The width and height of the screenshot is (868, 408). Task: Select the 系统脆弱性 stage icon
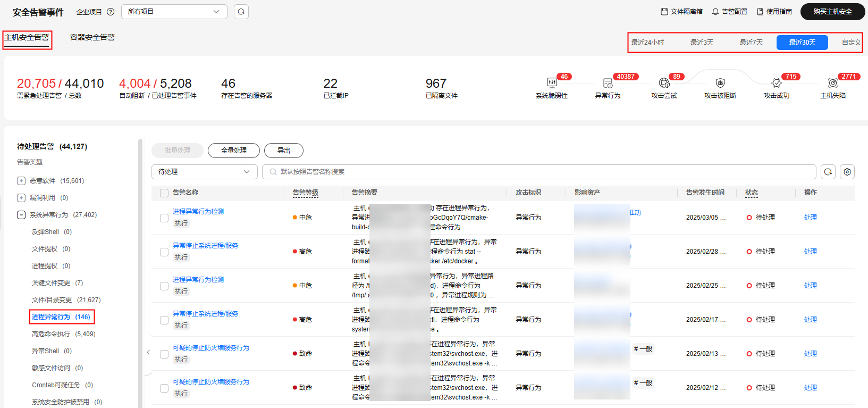[x=552, y=82]
